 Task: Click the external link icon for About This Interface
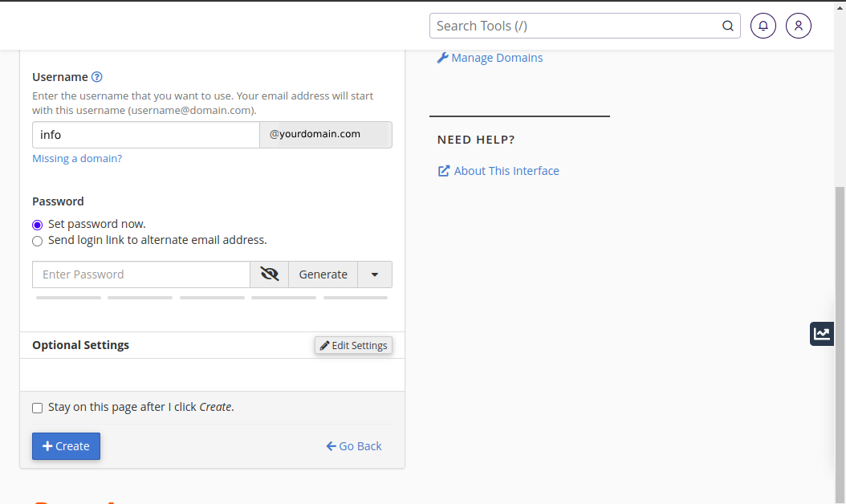tap(444, 171)
